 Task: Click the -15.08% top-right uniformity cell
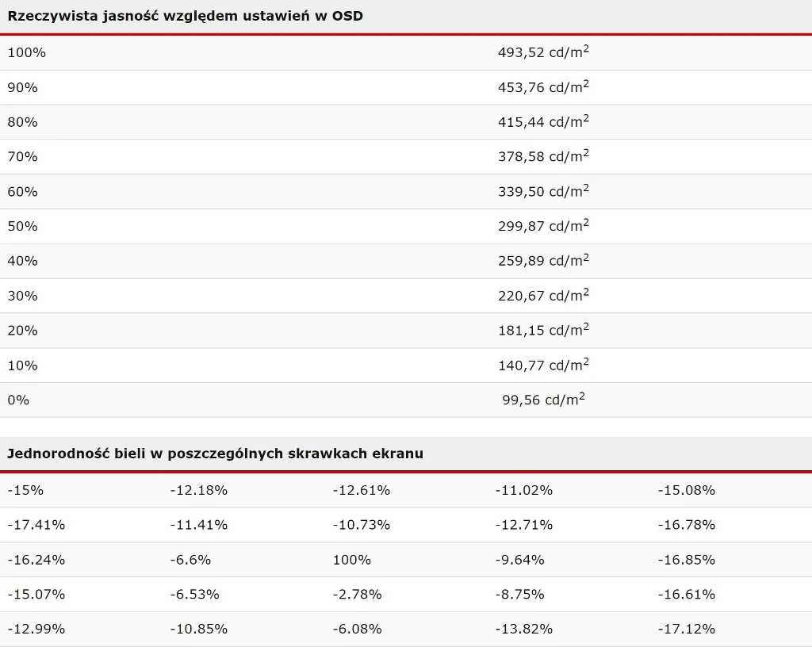686,490
